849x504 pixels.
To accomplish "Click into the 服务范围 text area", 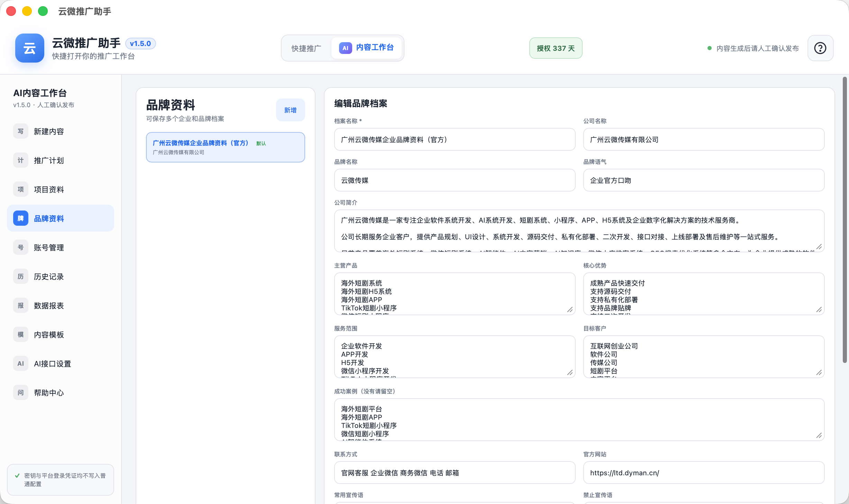I will click(455, 356).
